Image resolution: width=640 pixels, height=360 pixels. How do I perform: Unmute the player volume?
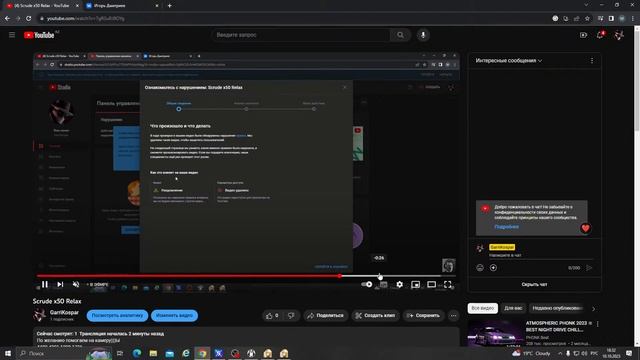[x=76, y=284]
